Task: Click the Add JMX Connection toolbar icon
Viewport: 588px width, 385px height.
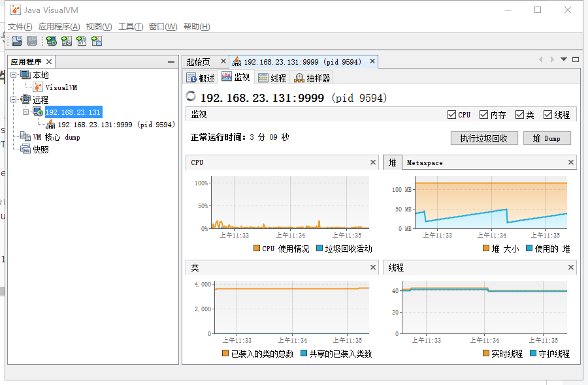Action: pyautogui.click(x=67, y=41)
